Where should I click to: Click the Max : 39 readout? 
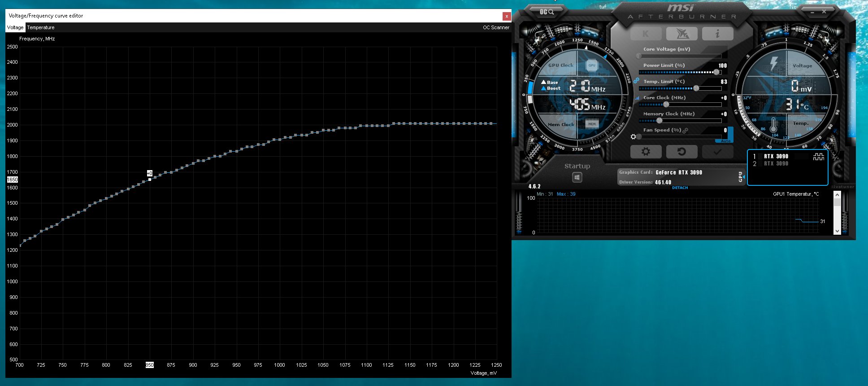click(566, 194)
